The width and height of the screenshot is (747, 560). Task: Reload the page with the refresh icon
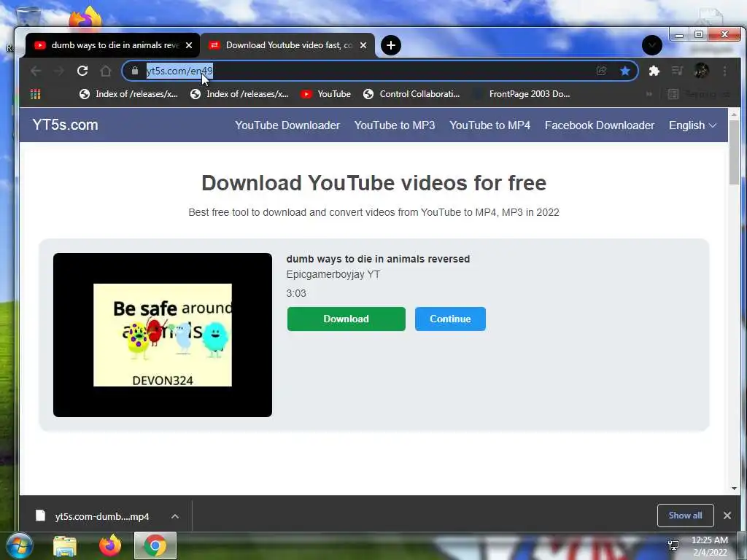(82, 71)
